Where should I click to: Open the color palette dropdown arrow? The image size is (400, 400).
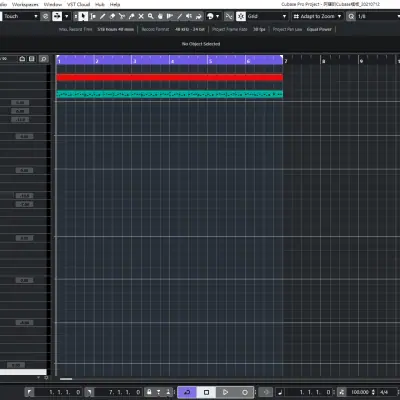coord(218,16)
